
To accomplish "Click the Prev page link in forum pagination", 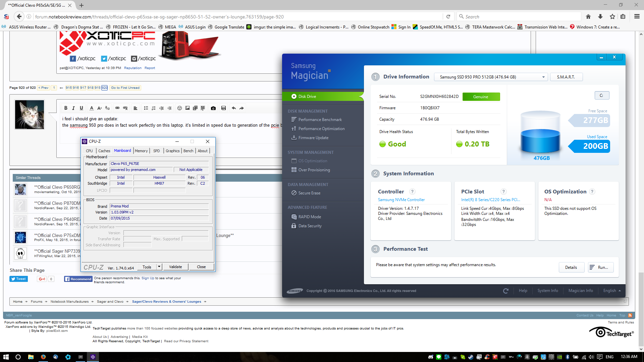I will pyautogui.click(x=43, y=88).
